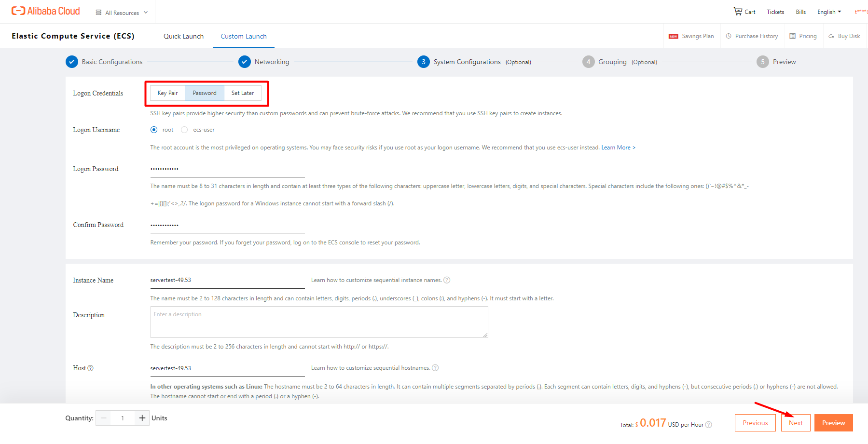Screen dimensions: 868x444
Task: Select ecs-user as the logon username
Action: [184, 129]
